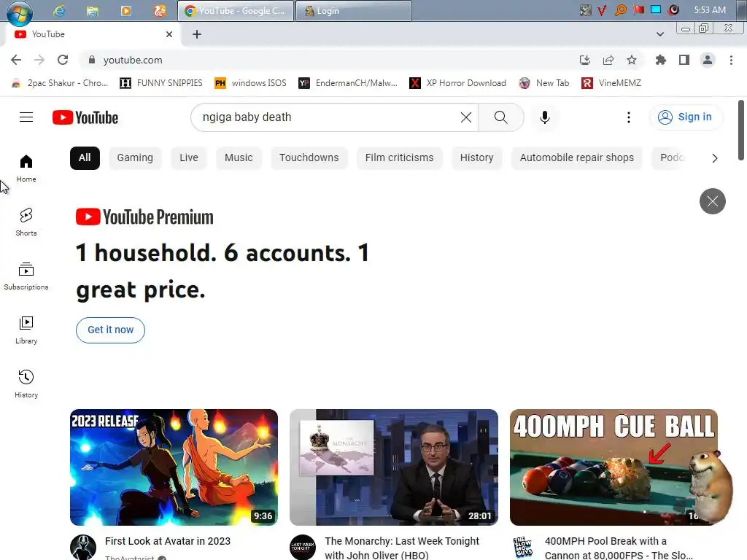
Task: Click Last Week Tonight channel avatar
Action: coord(303,547)
